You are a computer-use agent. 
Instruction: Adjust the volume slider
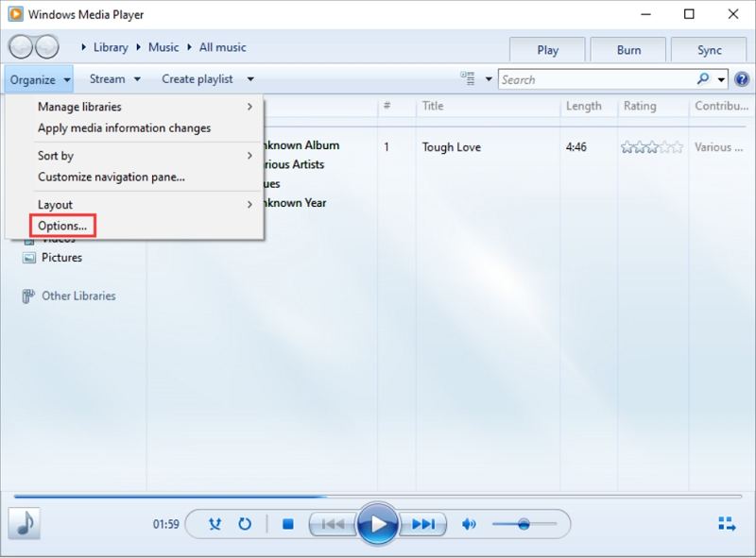point(524,525)
